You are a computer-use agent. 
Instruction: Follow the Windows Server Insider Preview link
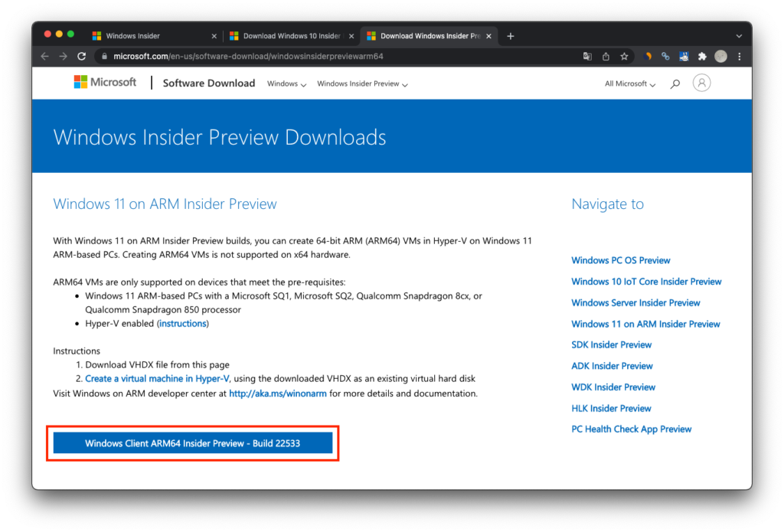click(635, 302)
